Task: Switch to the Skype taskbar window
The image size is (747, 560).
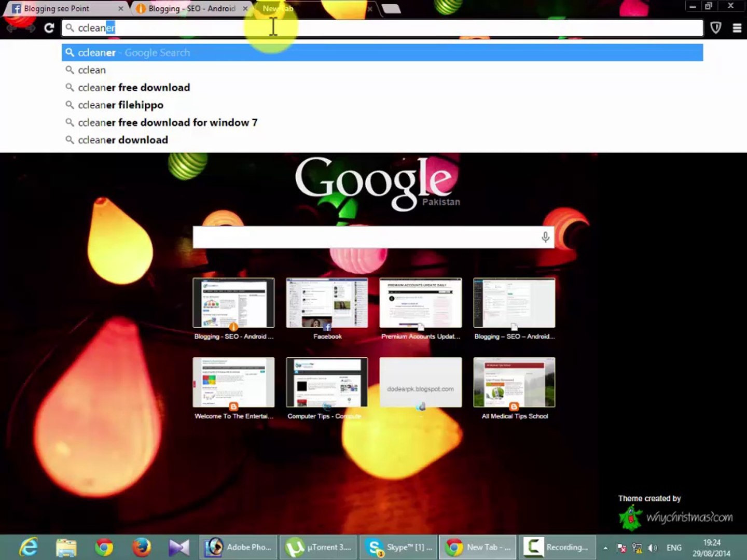Action: tap(399, 548)
